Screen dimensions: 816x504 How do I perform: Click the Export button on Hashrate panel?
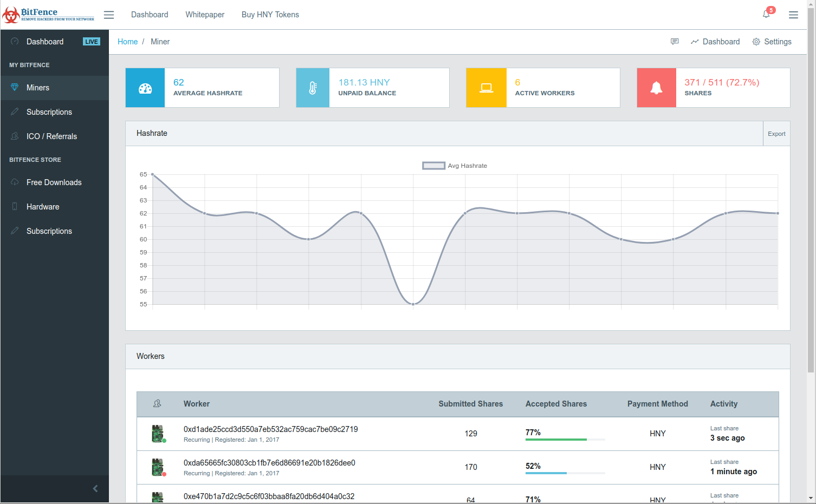(x=776, y=134)
